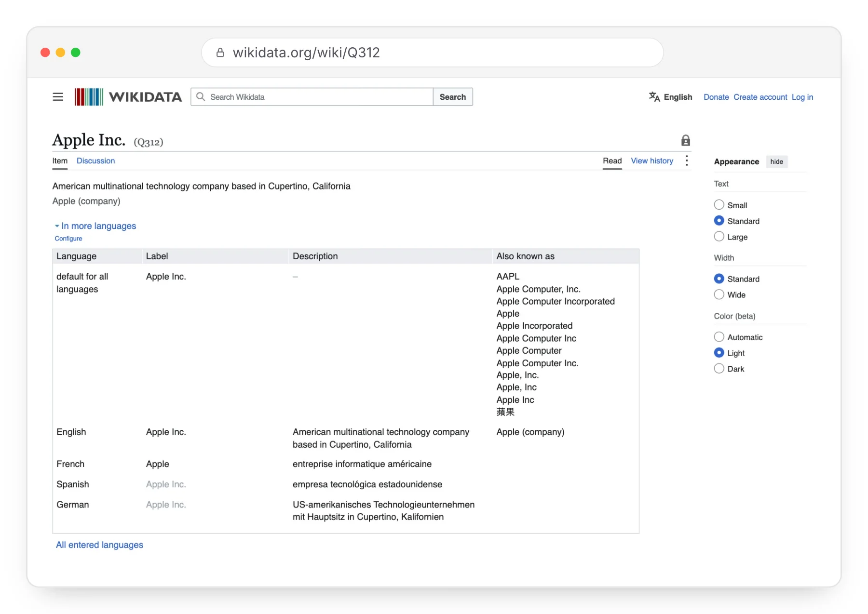Select Large text size

click(719, 237)
